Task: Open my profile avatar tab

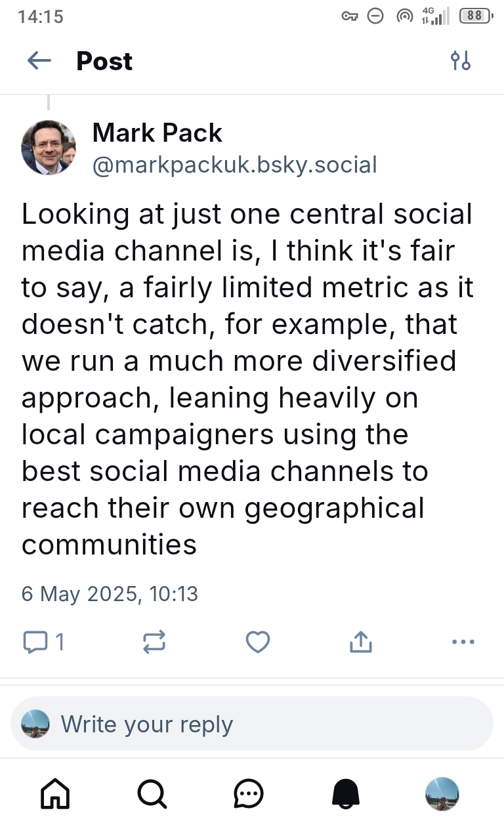Action: pos(442,795)
